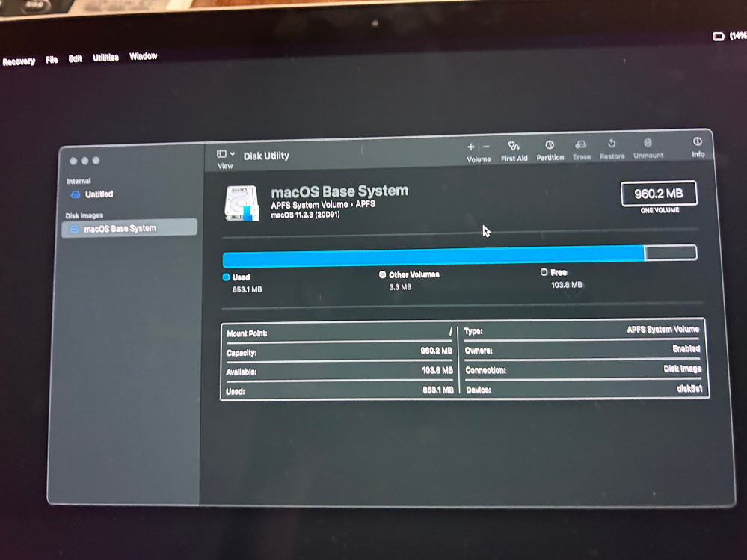Click the Free legend swatch
Screen dimensions: 747x560
544,272
